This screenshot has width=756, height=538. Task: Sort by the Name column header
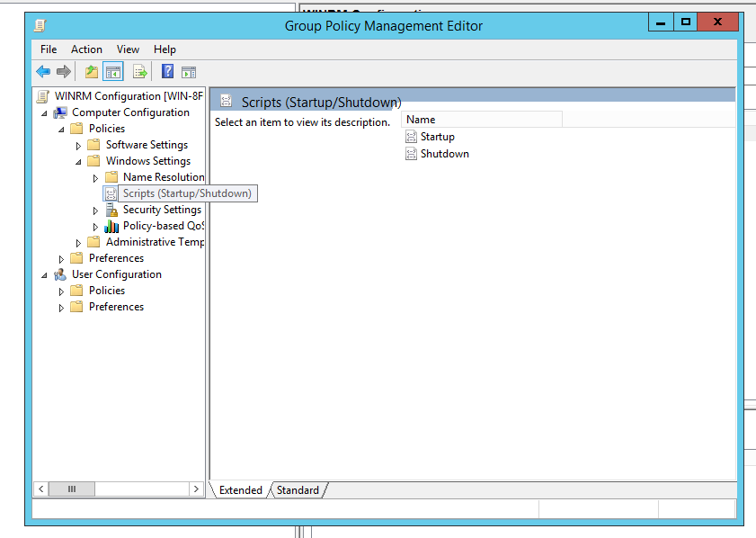tap(482, 120)
